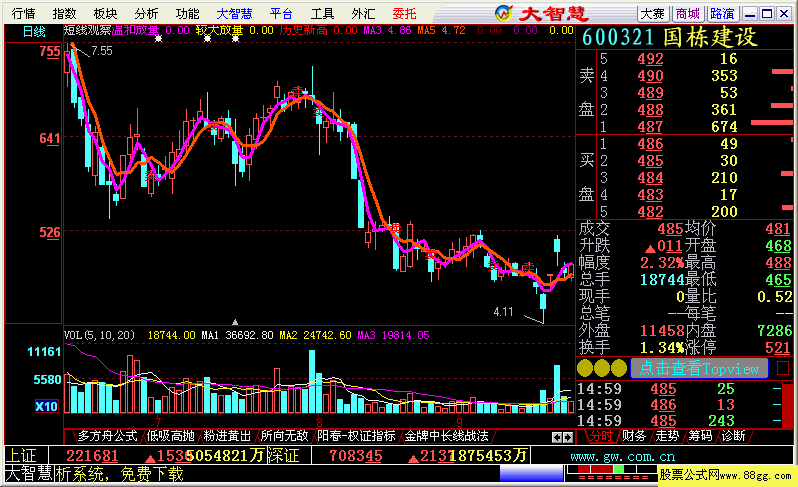Click buy level 5 price 482
The width and height of the screenshot is (798, 487).
tap(650, 211)
